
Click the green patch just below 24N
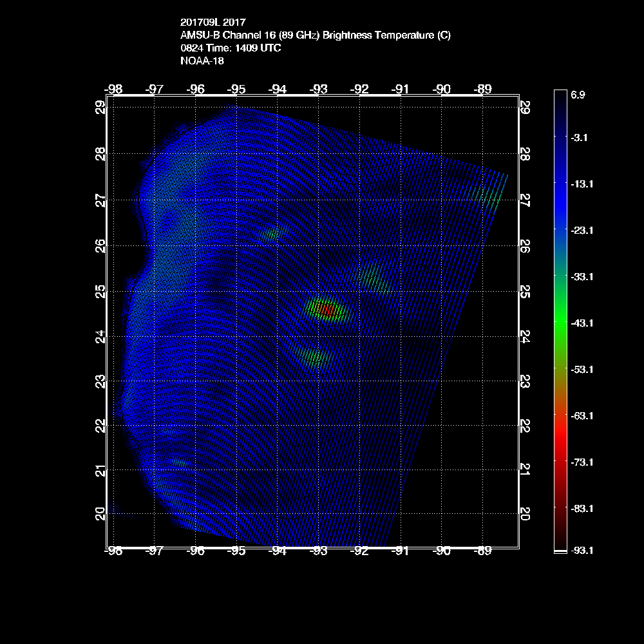pos(314,357)
